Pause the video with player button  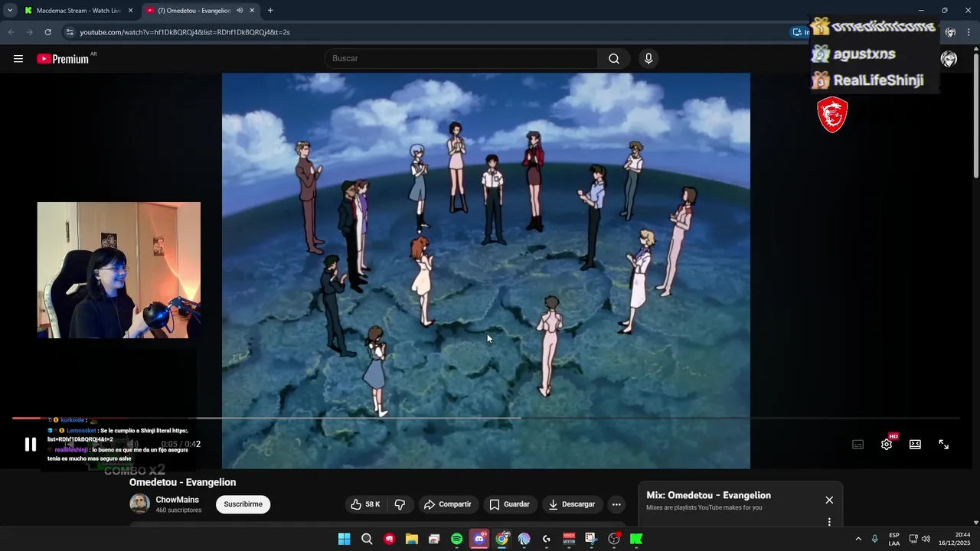click(31, 445)
